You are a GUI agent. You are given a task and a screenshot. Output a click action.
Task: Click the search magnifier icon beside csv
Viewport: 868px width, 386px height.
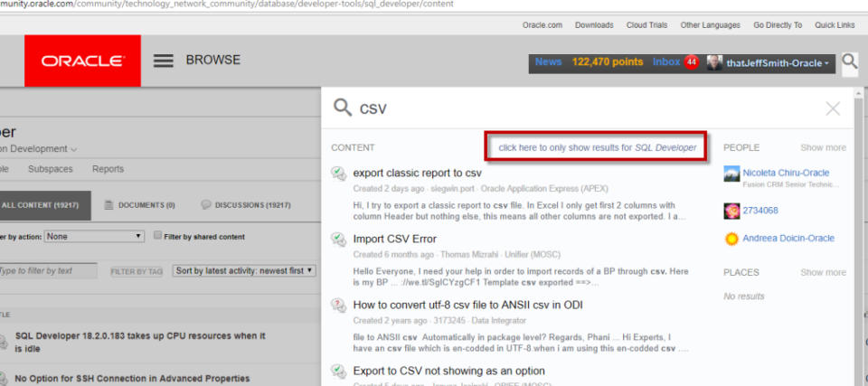(x=343, y=108)
